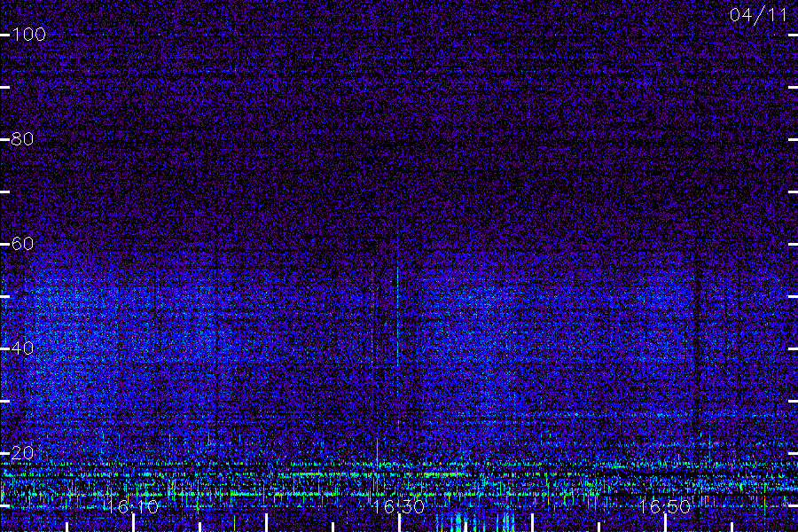Click the 100 frequency axis label
Image resolution: width=798 pixels, height=532 pixels.
click(x=28, y=35)
